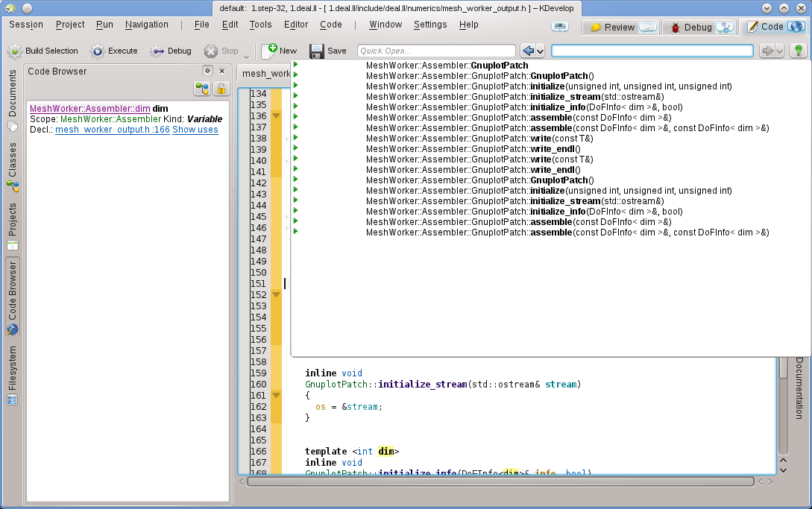Open the back history dropdown arrow
This screenshot has width=812, height=509.
[540, 51]
